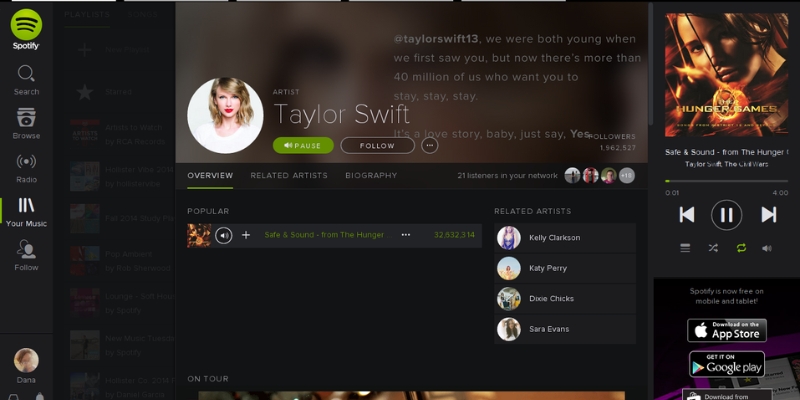Click the 1,962,527 followers count

(618, 148)
